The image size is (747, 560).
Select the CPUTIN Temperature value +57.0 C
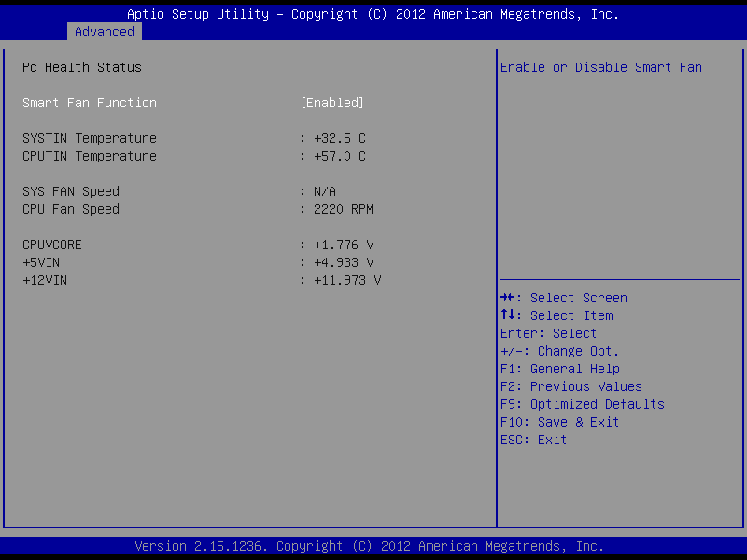tap(339, 156)
